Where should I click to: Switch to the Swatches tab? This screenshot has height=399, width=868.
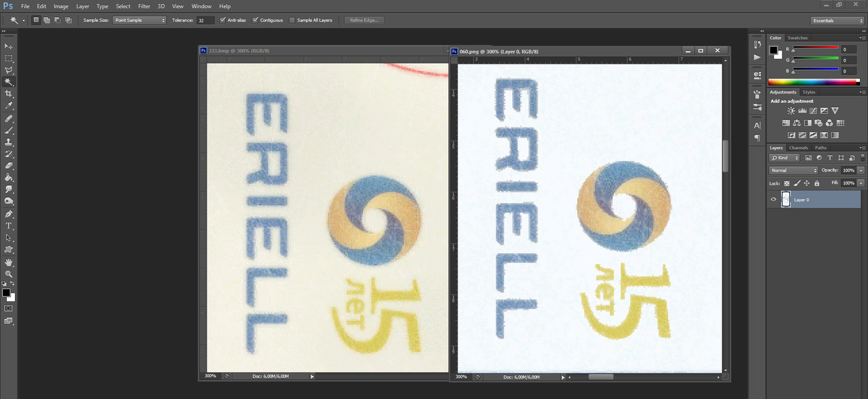pyautogui.click(x=797, y=38)
